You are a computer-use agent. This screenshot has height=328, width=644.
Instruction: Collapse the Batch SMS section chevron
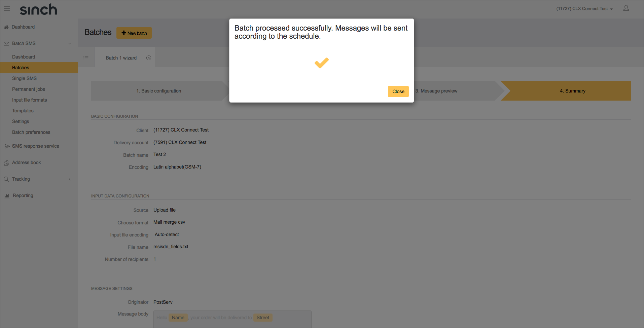coord(70,43)
